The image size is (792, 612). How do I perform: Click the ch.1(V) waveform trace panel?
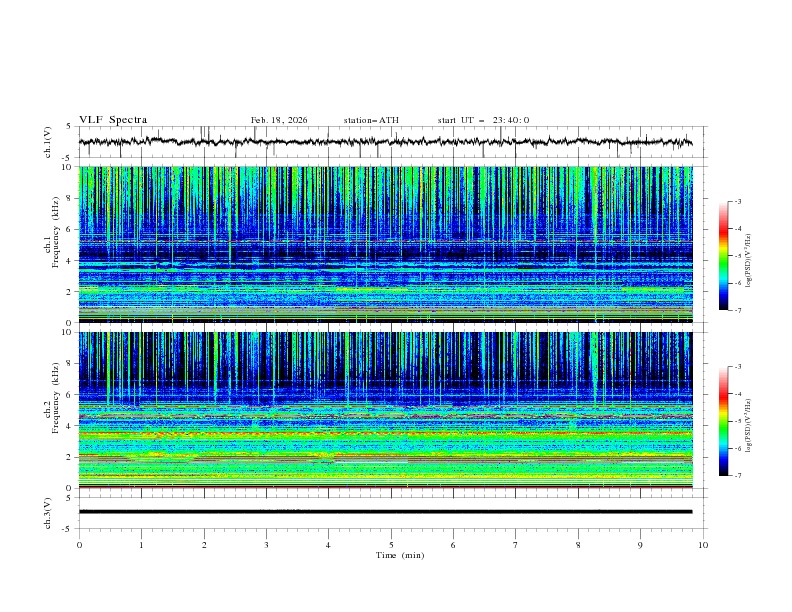(x=390, y=143)
